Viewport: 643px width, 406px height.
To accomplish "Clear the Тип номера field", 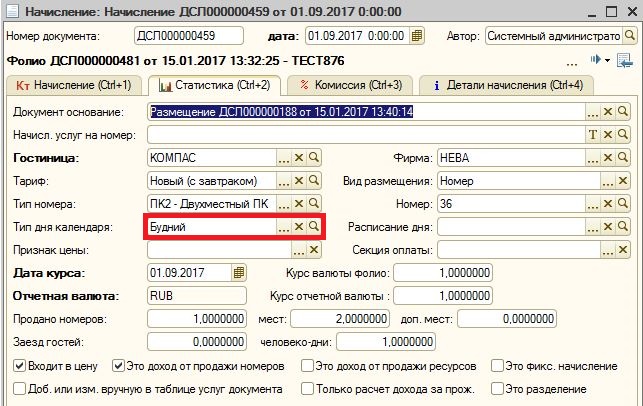I will pos(299,203).
